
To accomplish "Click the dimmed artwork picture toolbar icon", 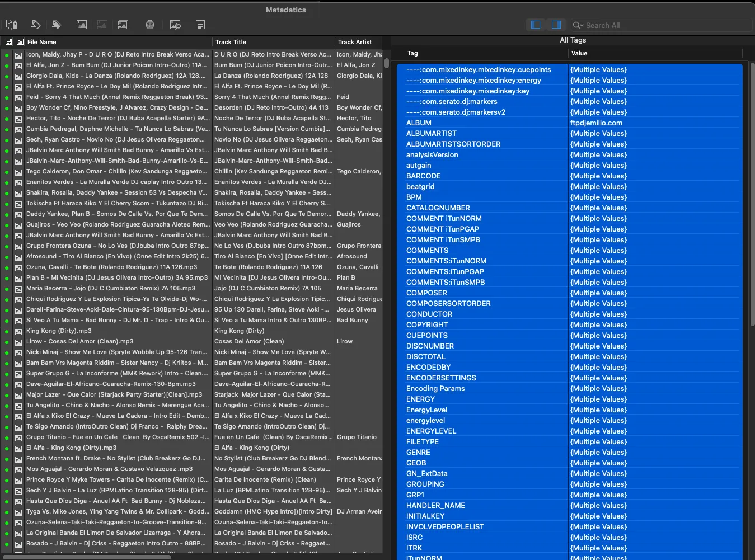I will [x=102, y=25].
